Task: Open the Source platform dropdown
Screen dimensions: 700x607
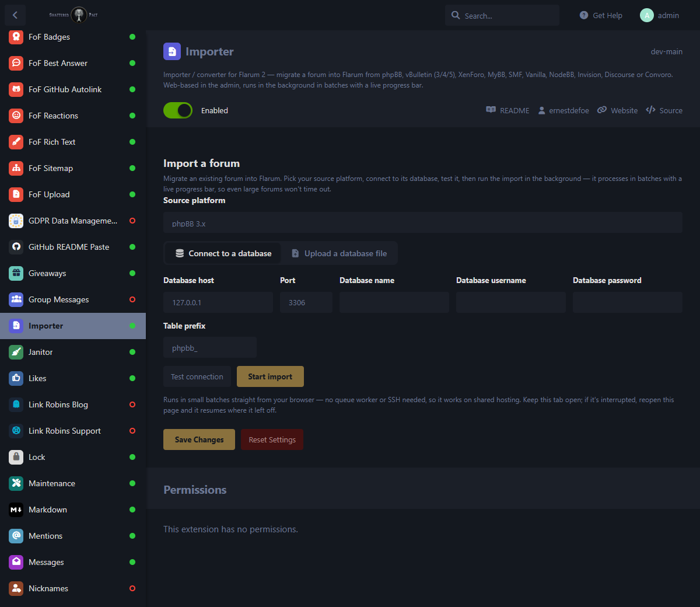Action: click(423, 223)
